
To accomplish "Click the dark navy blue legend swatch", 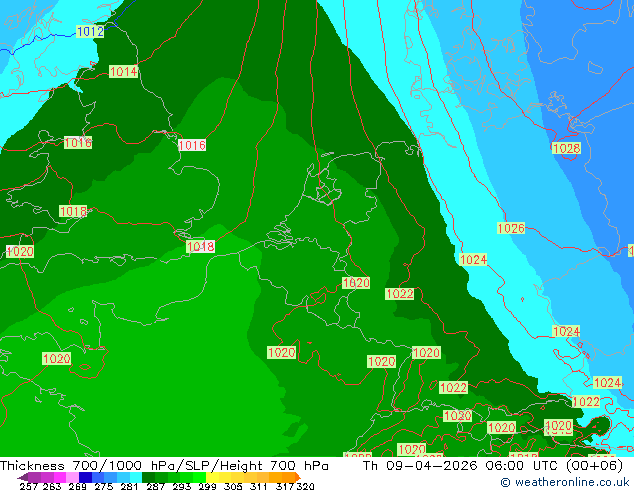I will pyautogui.click(x=85, y=477).
